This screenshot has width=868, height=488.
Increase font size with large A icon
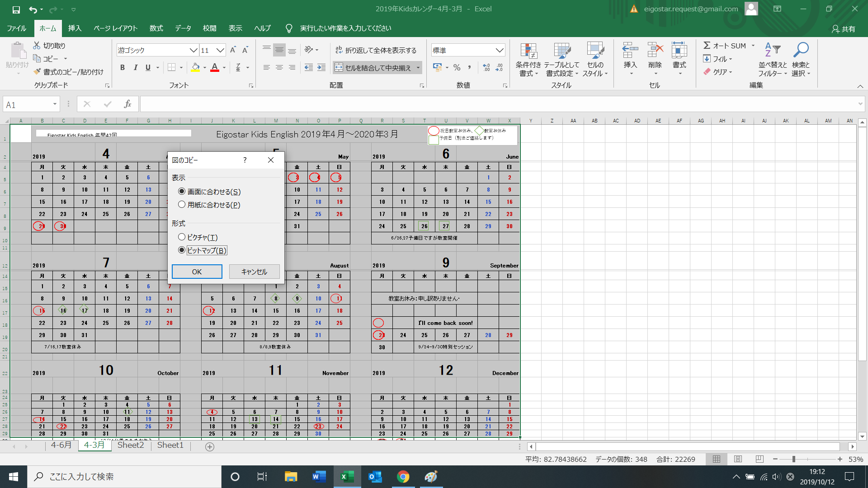(x=233, y=50)
